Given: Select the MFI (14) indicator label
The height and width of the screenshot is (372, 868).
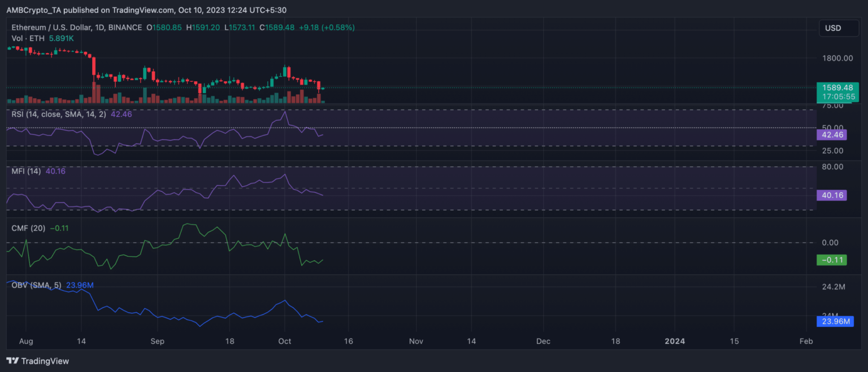Looking at the screenshot, I should pos(26,171).
